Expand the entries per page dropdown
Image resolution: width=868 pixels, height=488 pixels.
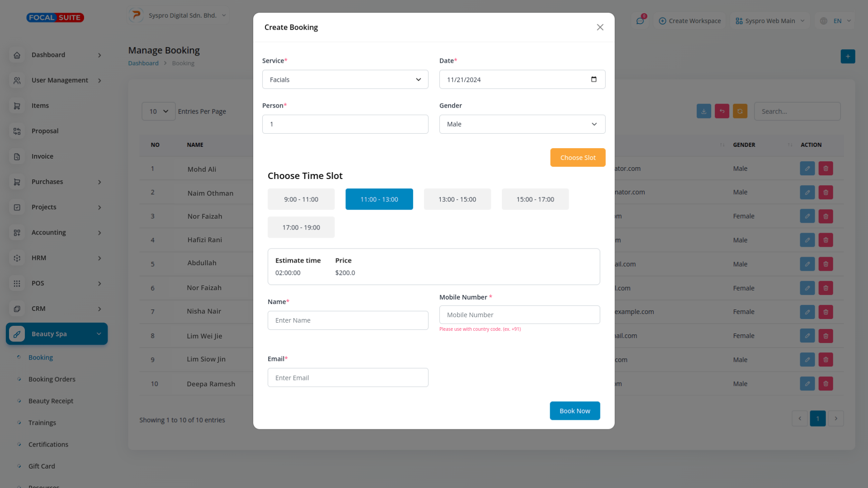click(158, 111)
